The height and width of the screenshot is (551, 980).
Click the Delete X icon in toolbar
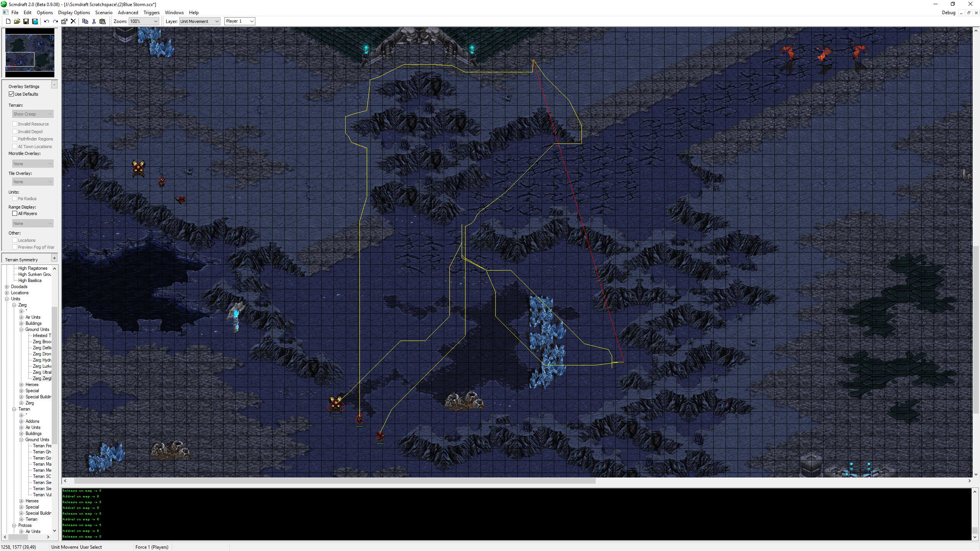73,21
